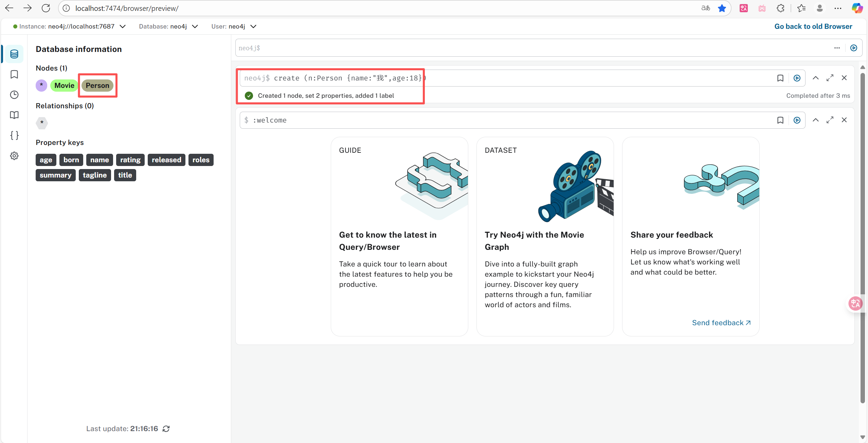Screen dimensions: 868x443
Task: Open the guides book icon in sidebar
Action: point(14,115)
